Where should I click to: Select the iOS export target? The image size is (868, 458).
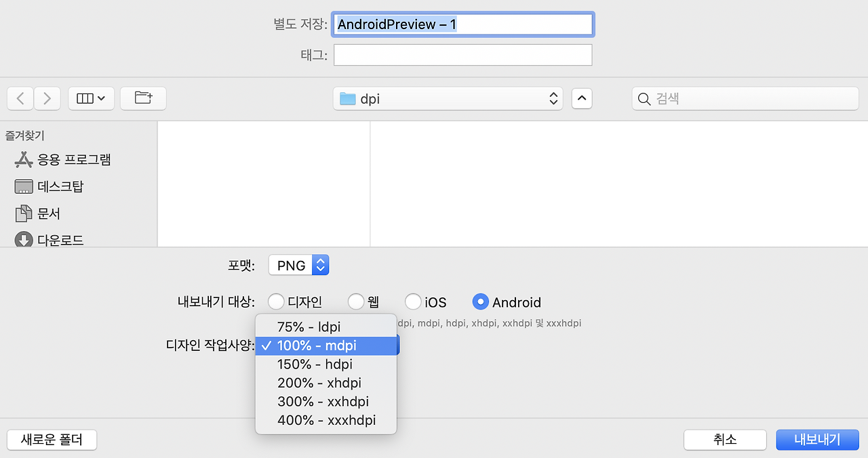[x=412, y=301]
